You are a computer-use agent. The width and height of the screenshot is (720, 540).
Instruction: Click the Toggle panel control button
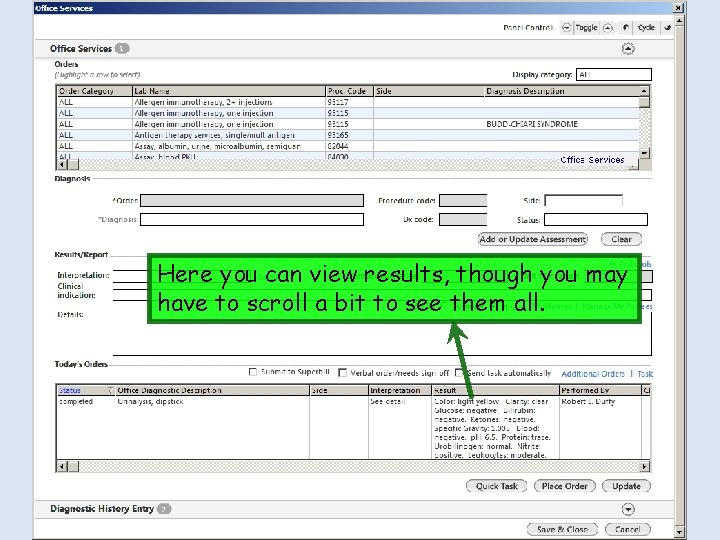click(x=586, y=28)
